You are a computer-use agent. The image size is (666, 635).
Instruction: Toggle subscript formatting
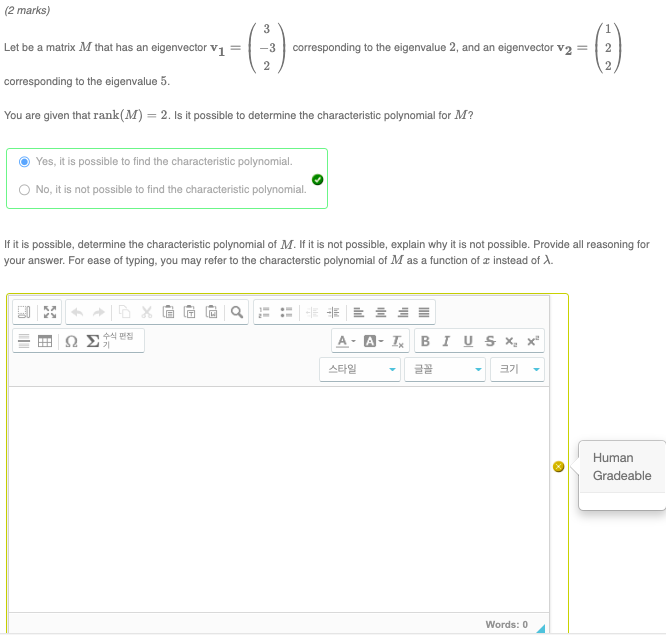tap(511, 341)
